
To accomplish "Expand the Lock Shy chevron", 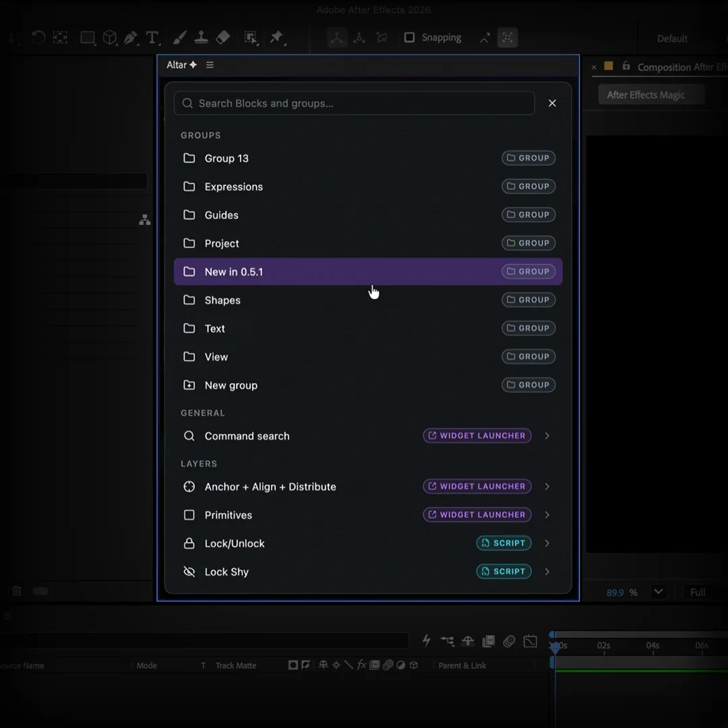I will (547, 572).
